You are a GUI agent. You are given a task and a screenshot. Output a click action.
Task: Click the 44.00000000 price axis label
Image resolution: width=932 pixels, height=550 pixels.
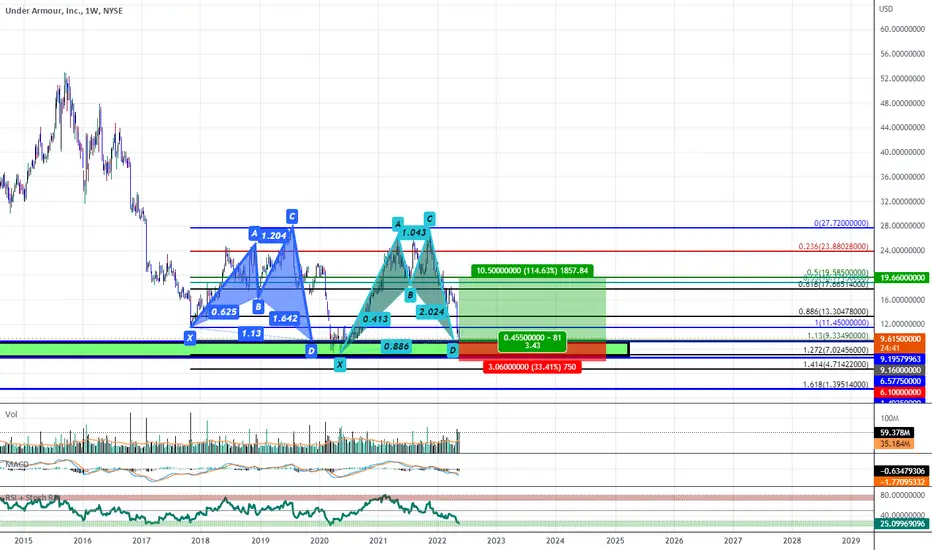pyautogui.click(x=902, y=128)
